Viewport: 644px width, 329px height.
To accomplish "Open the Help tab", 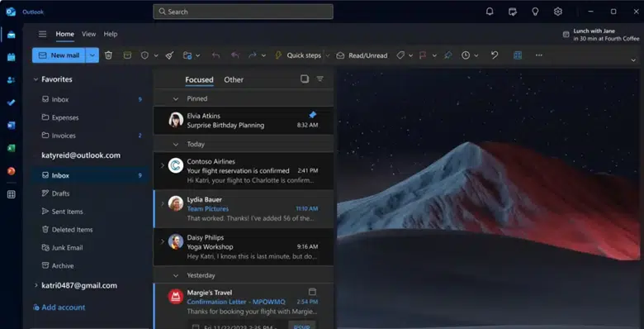I will point(111,34).
